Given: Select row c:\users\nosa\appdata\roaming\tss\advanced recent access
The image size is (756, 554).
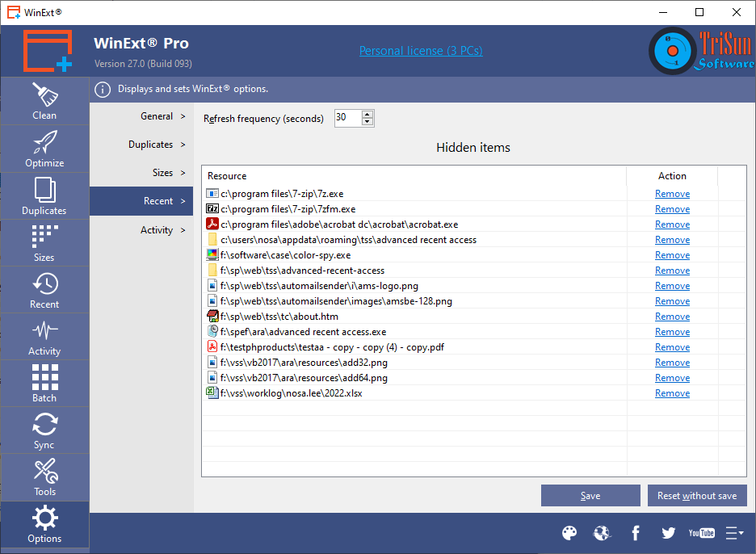Looking at the screenshot, I should 474,240.
